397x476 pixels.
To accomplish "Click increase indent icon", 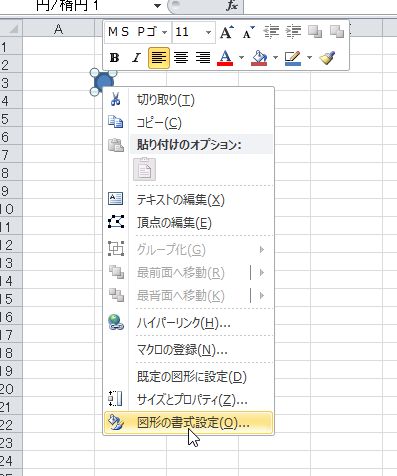I will point(293,32).
